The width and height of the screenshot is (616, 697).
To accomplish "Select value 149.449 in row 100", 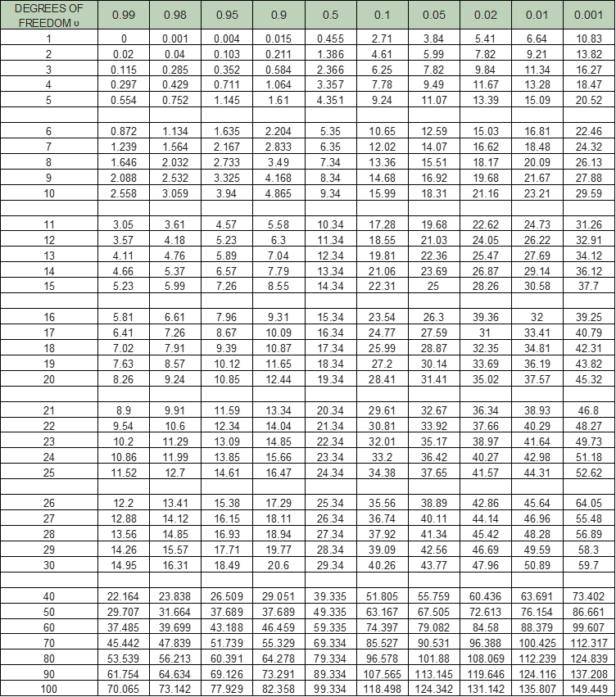I will 589,689.
